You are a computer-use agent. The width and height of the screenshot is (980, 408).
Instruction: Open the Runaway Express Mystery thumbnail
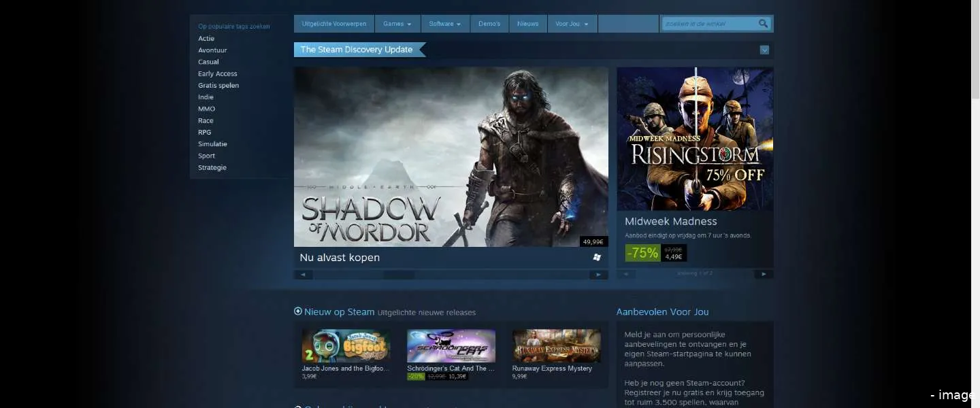coord(556,346)
